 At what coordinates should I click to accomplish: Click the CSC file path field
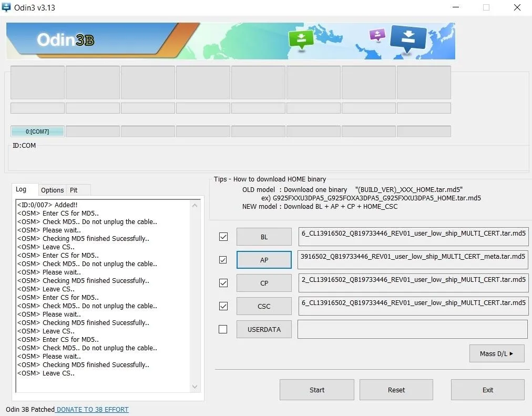coord(413,306)
